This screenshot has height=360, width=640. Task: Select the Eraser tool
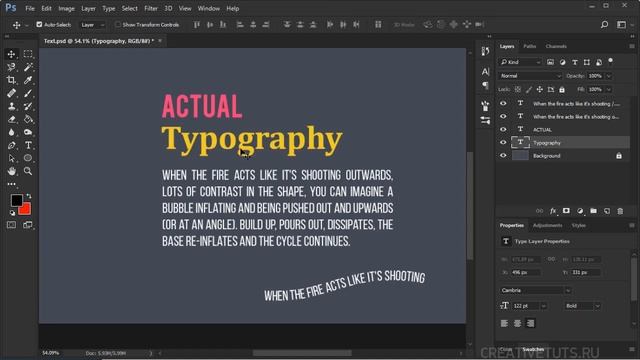click(11, 119)
